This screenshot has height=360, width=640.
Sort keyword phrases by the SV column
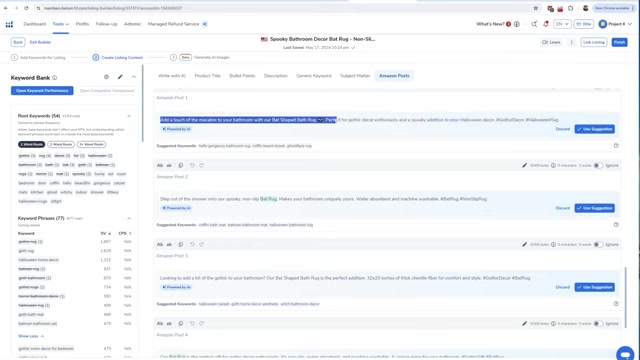[x=106, y=233]
